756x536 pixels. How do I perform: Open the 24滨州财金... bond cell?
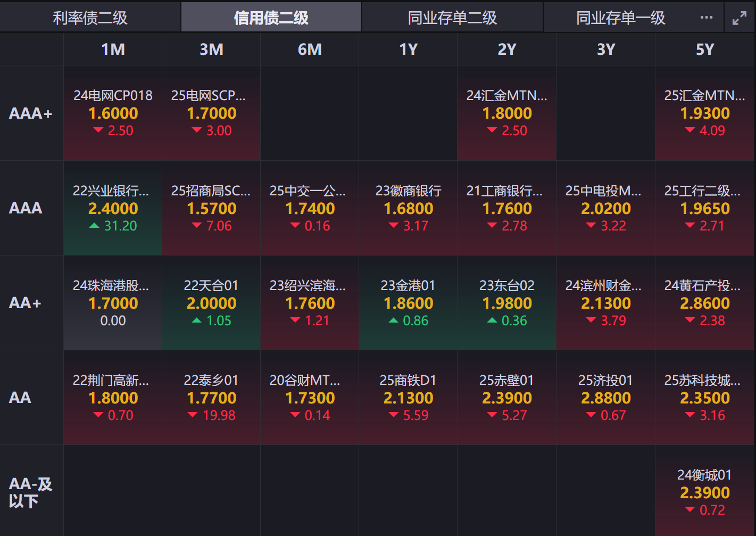point(605,303)
